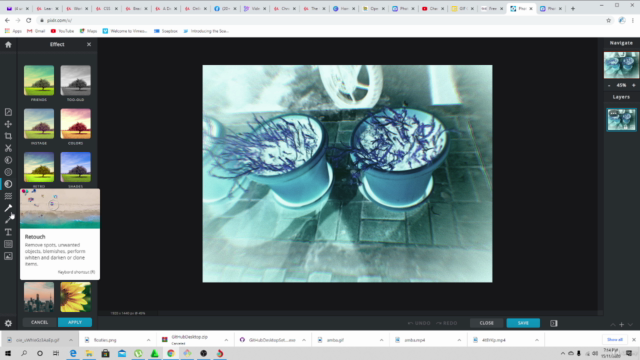This screenshot has width=640, height=360.
Task: Redo the last action
Action: point(447,323)
